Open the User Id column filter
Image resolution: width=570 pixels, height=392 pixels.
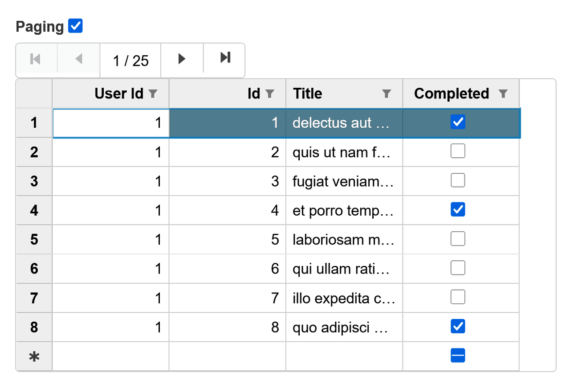[153, 94]
